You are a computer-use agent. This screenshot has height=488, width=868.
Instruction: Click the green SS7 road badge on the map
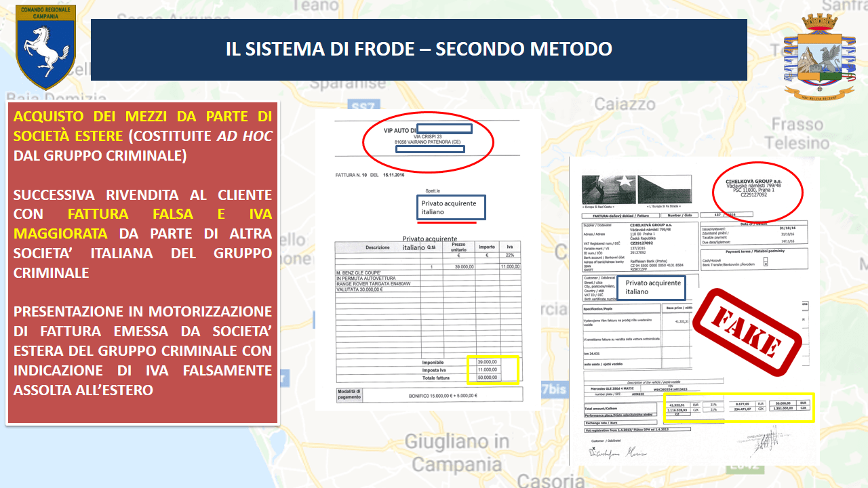pos(362,107)
